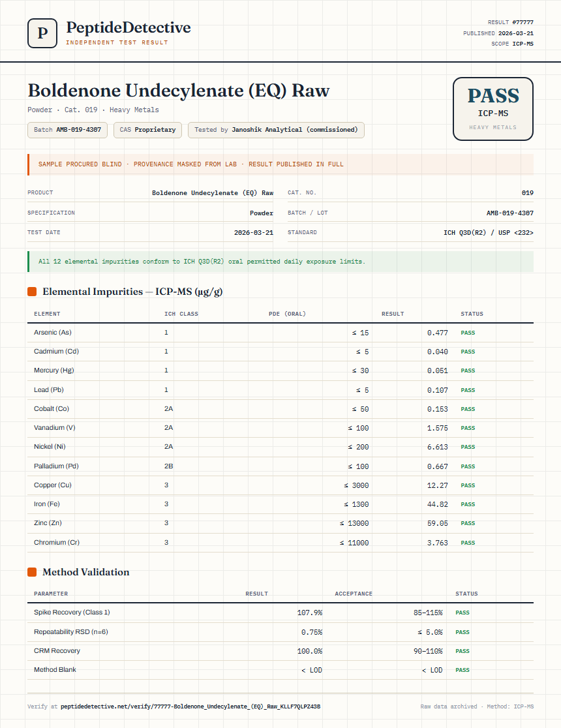Click the RESULT #77777 text
Image resolution: width=561 pixels, height=728 pixels.
point(510,22)
